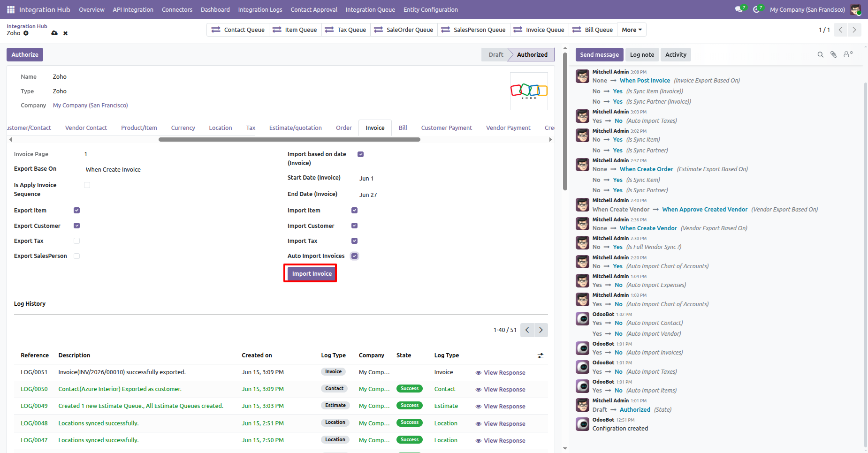
Task: Uncheck the Import Item checkbox
Action: (354, 211)
